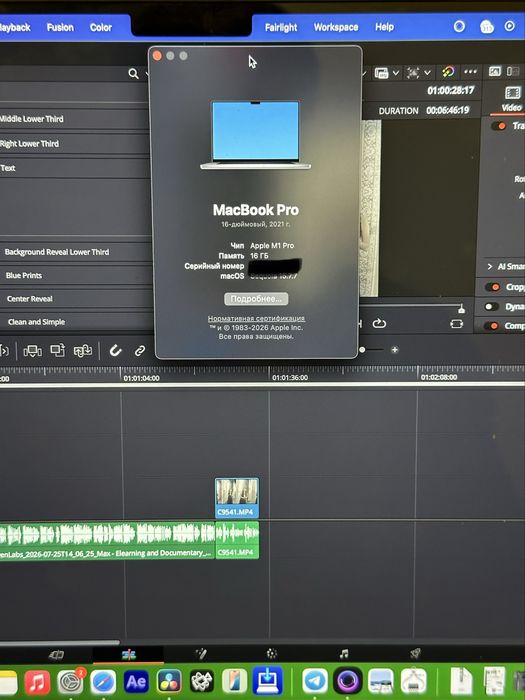Switch to the Deliver page rocket icon
525x700 pixels.
click(416, 654)
